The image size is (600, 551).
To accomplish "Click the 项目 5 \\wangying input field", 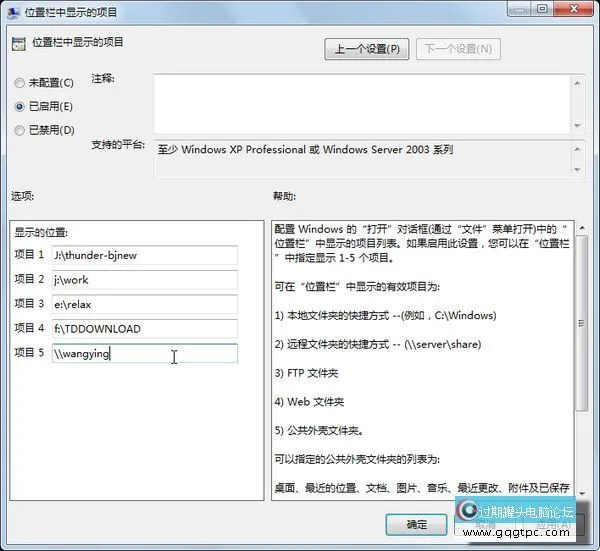I will tap(145, 353).
